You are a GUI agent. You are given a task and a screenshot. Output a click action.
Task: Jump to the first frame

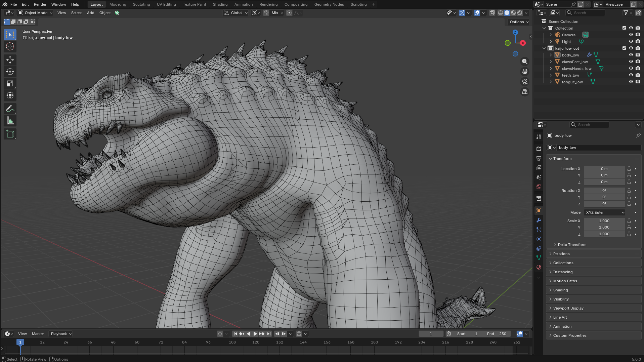pyautogui.click(x=235, y=334)
